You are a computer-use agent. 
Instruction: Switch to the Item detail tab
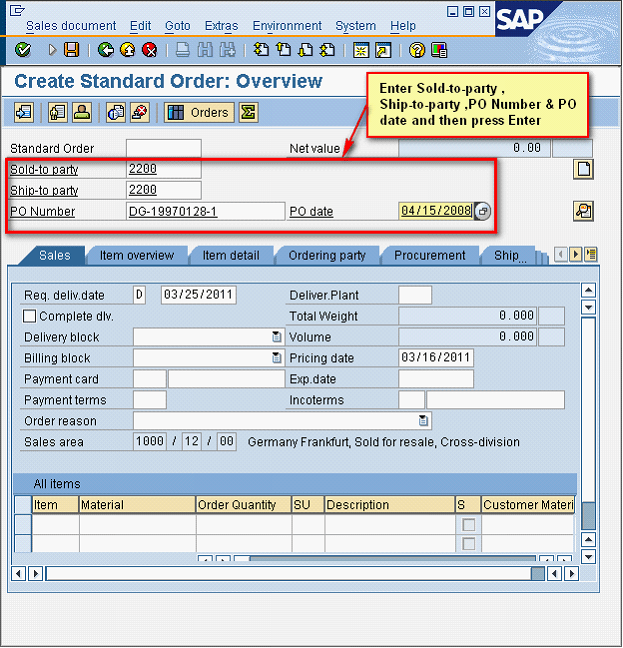tap(231, 255)
